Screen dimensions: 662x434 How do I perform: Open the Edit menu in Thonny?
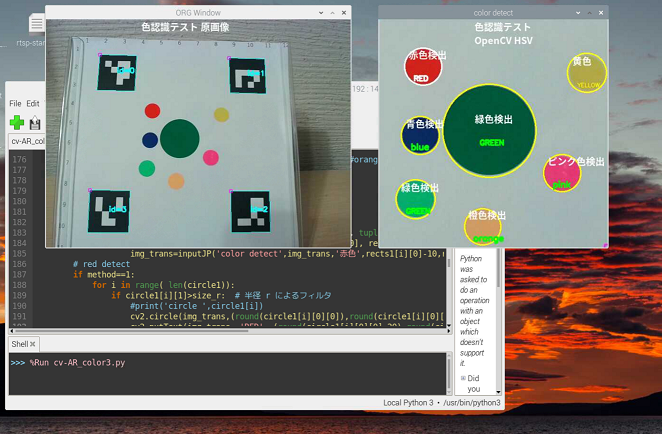(x=33, y=103)
